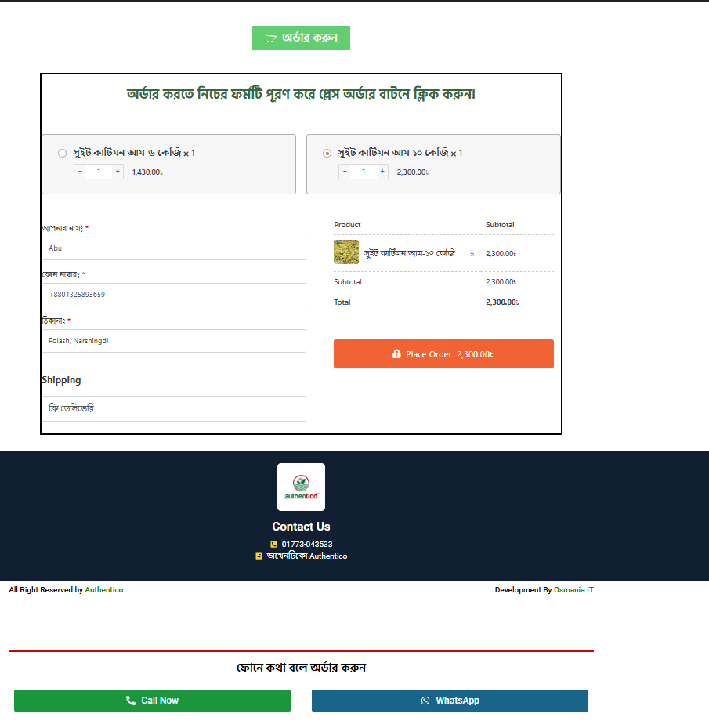
Task: Click the address field with Polash, Narshingdi
Action: [174, 341]
